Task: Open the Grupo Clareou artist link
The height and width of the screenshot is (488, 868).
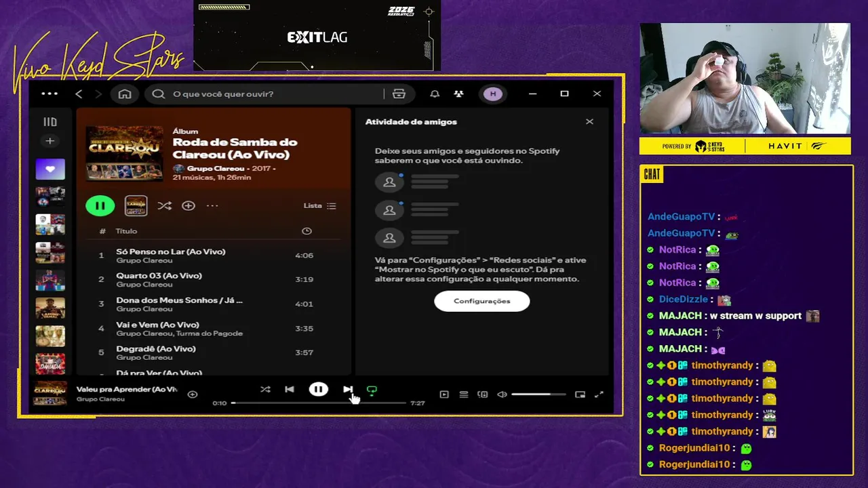Action: point(215,168)
